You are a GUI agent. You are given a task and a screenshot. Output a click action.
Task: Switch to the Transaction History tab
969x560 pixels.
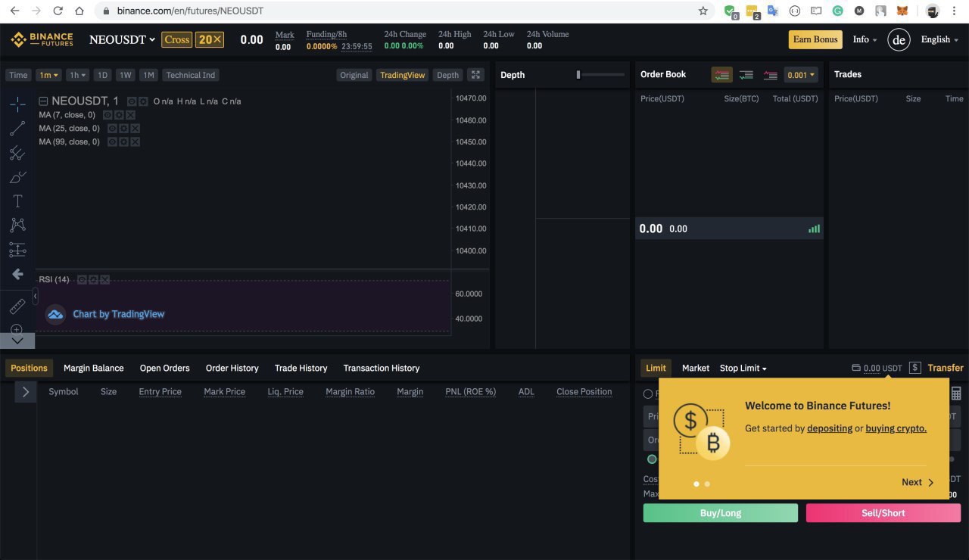point(381,368)
